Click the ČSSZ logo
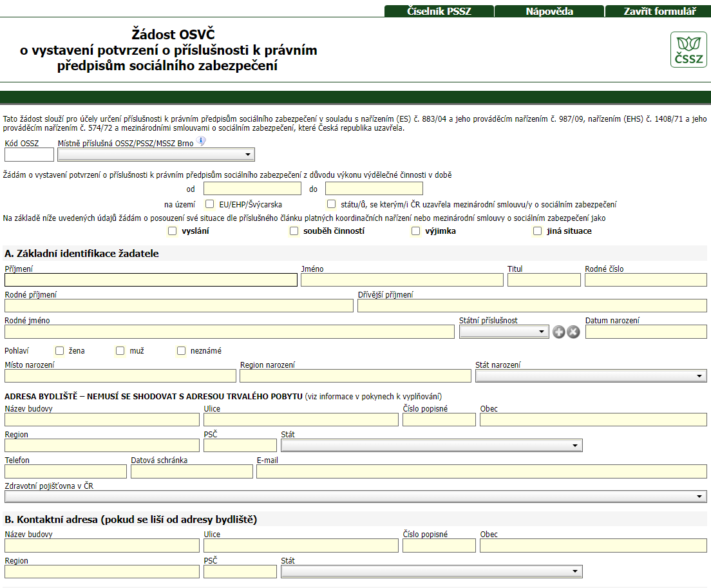This screenshot has width=711, height=588. coord(688,50)
